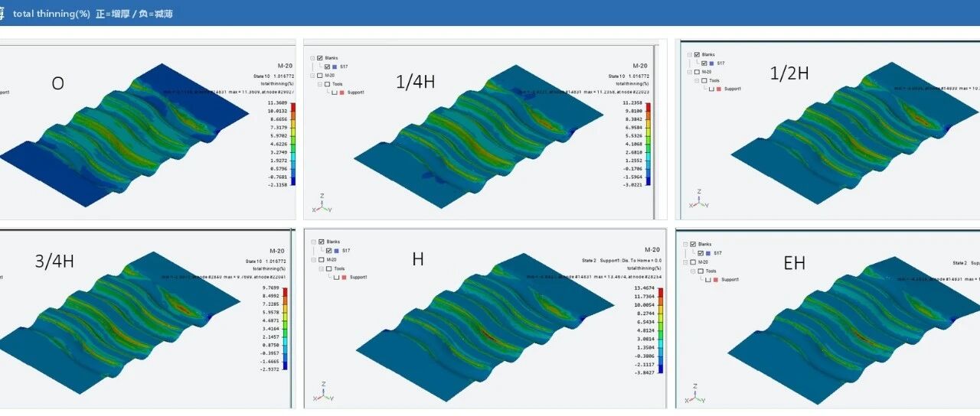Click legend value "11.3609" in O panel

click(277, 102)
